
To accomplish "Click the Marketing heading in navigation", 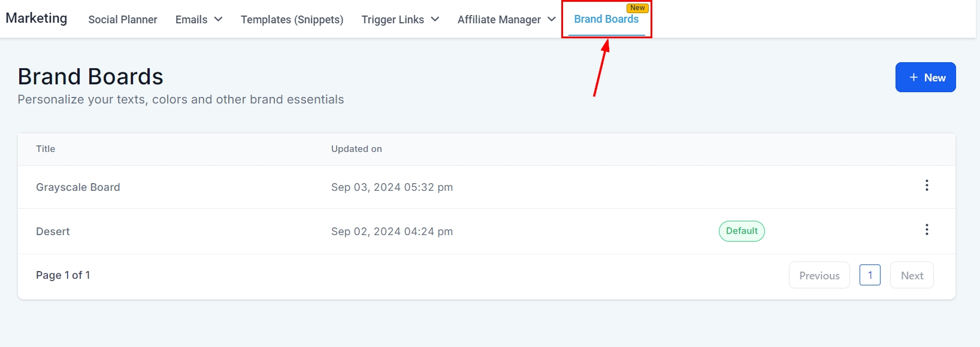I will (37, 19).
